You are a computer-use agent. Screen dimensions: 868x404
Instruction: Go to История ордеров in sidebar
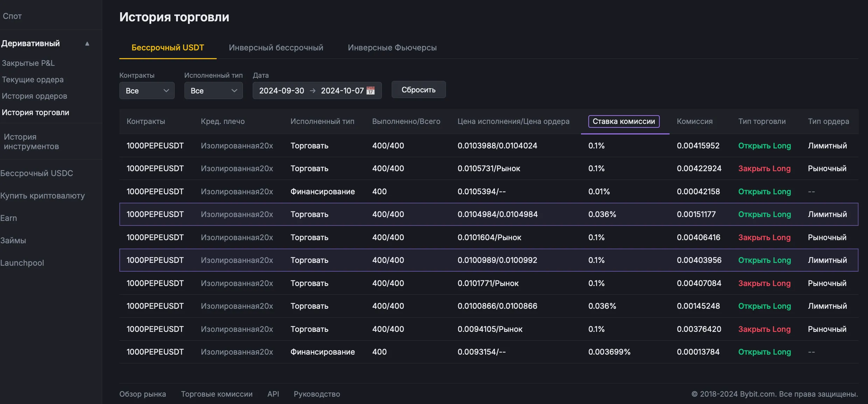point(34,96)
